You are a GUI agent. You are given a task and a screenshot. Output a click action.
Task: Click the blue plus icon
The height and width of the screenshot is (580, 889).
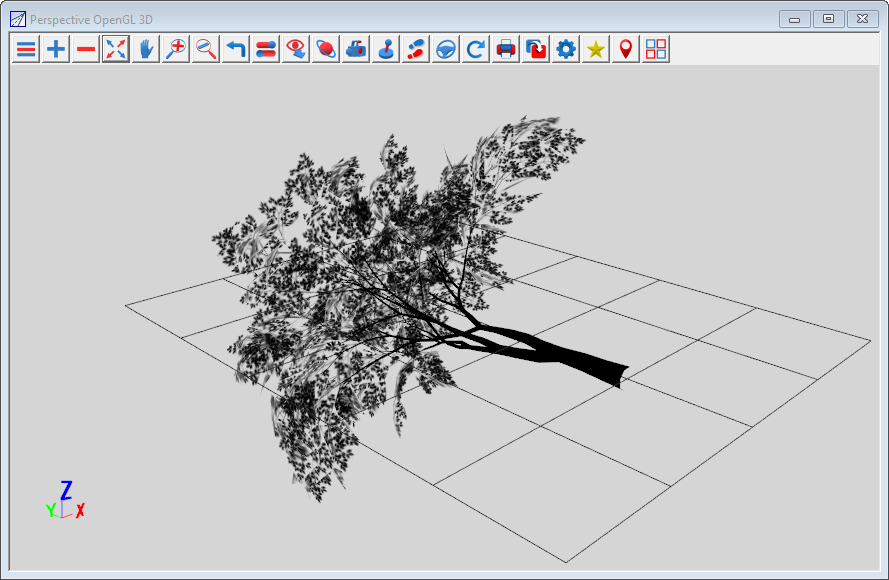pos(56,49)
